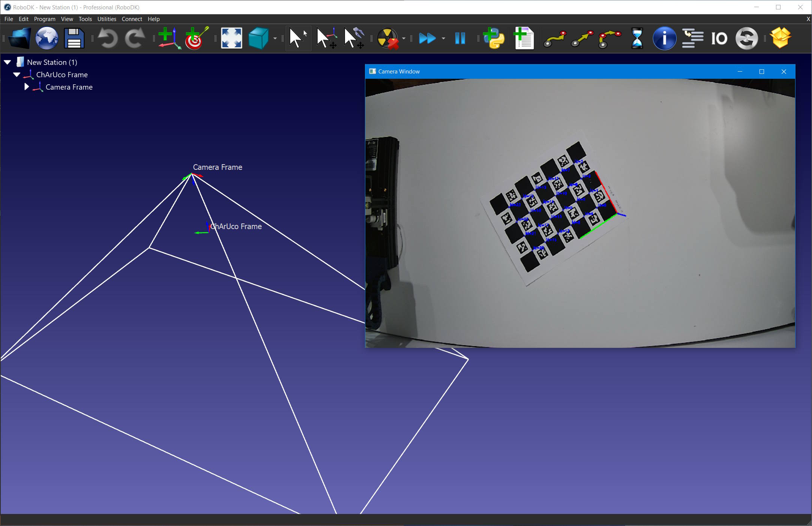Save the current station
The width and height of the screenshot is (812, 526).
pos(74,38)
